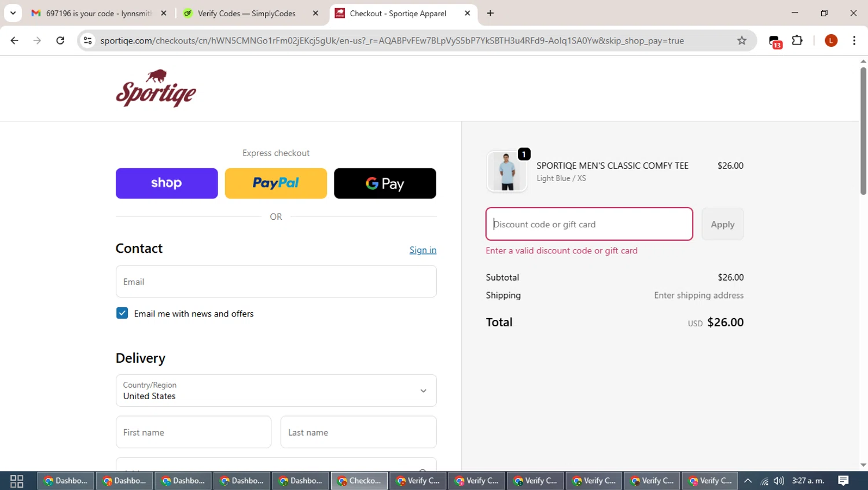The image size is (868, 490).
Task: Pay with Google Pay express checkout
Action: click(385, 183)
